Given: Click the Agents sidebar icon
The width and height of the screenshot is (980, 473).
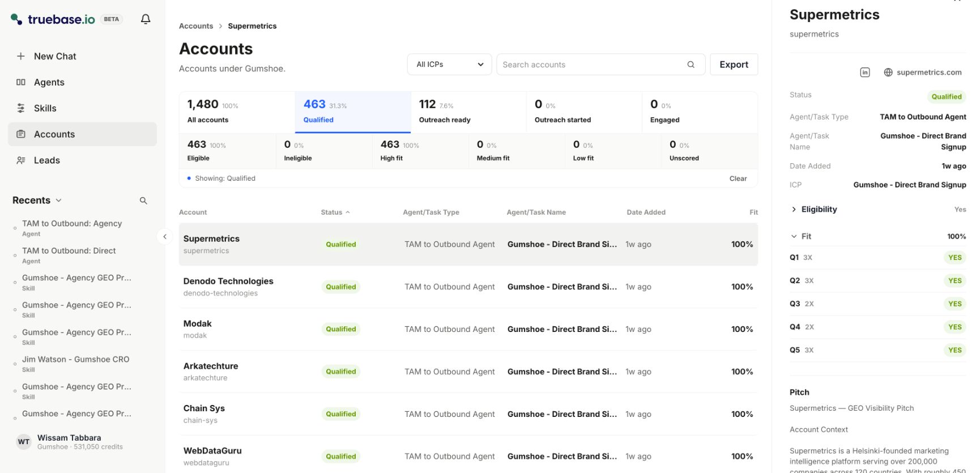Looking at the screenshot, I should (21, 82).
